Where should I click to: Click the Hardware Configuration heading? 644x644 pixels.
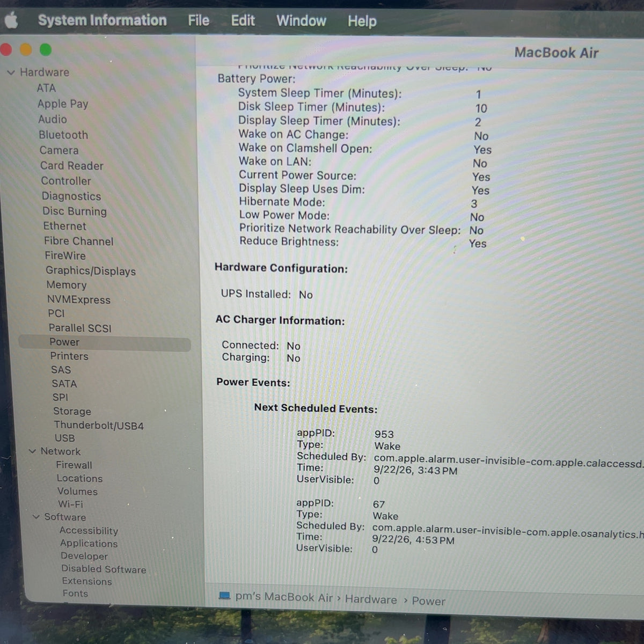(x=281, y=268)
